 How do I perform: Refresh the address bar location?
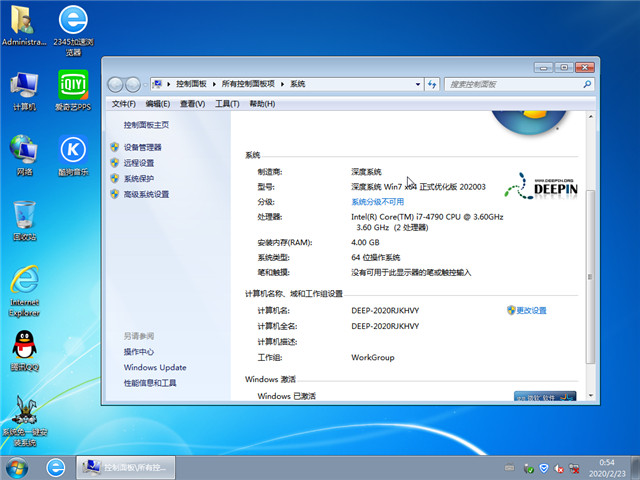click(x=432, y=84)
